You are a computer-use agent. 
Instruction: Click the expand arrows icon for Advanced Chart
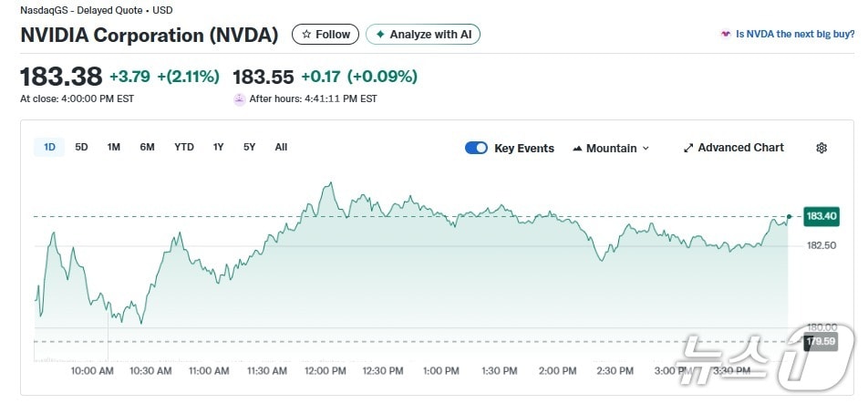coord(688,148)
